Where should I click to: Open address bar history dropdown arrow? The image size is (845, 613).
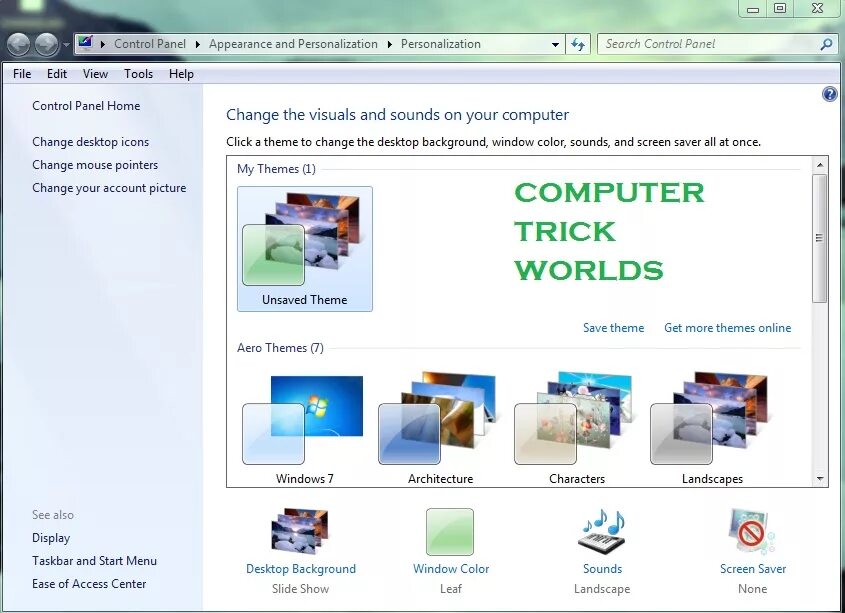click(555, 45)
